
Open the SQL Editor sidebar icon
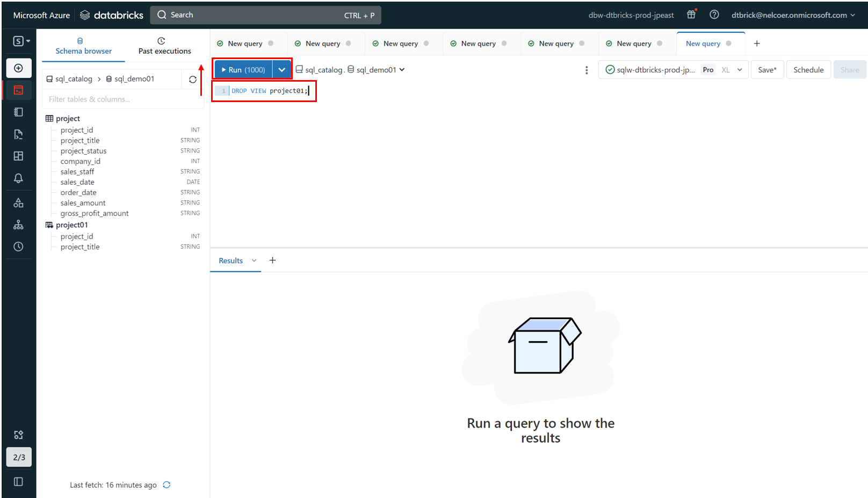(18, 90)
